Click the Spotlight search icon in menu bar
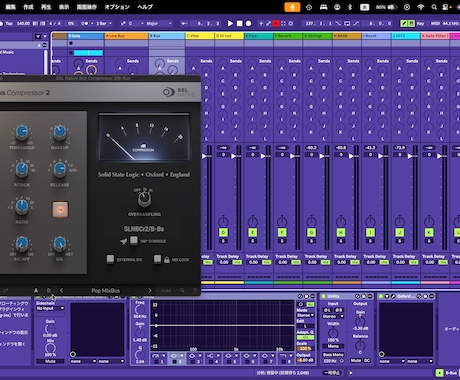The height and width of the screenshot is (380, 460). [434, 7]
